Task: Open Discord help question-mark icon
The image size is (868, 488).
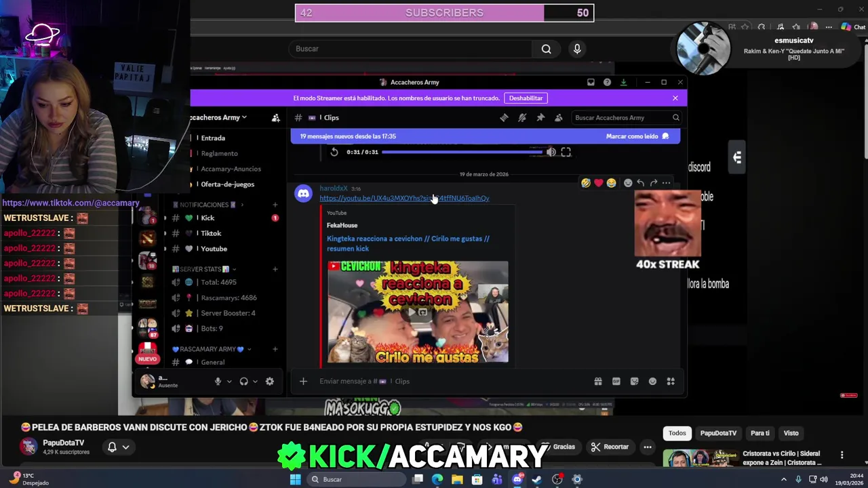Action: tap(607, 82)
